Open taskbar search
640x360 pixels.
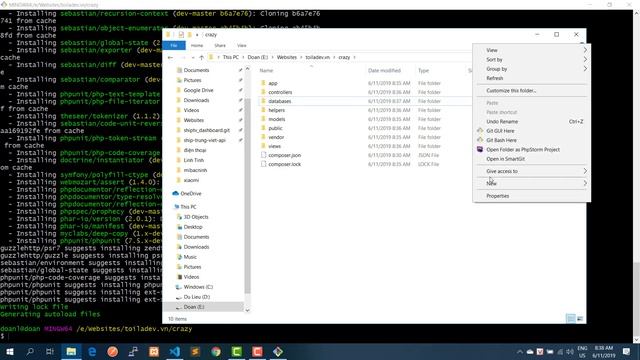pos(30,351)
